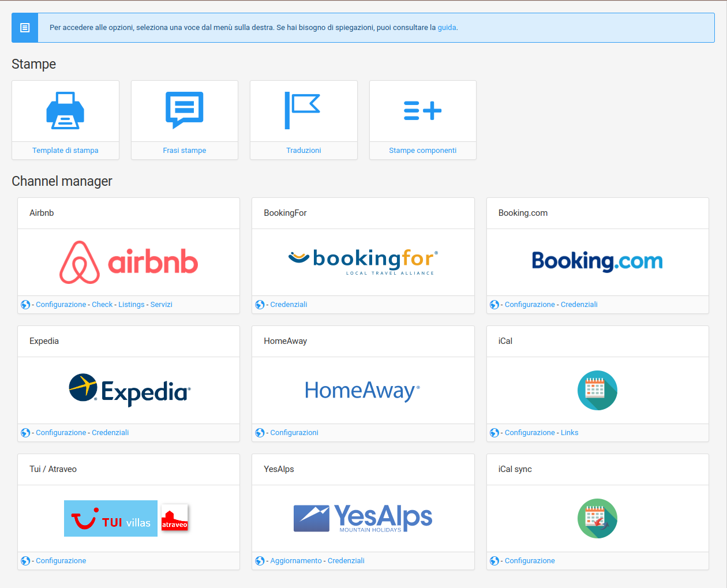
Task: Click the YesAlps logo
Action: click(x=363, y=518)
